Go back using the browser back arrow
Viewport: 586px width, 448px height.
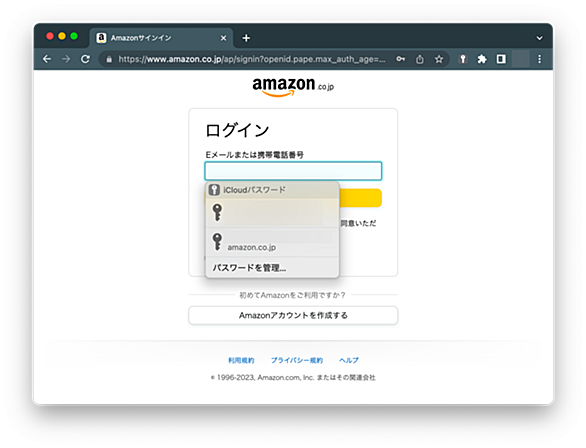coord(47,59)
